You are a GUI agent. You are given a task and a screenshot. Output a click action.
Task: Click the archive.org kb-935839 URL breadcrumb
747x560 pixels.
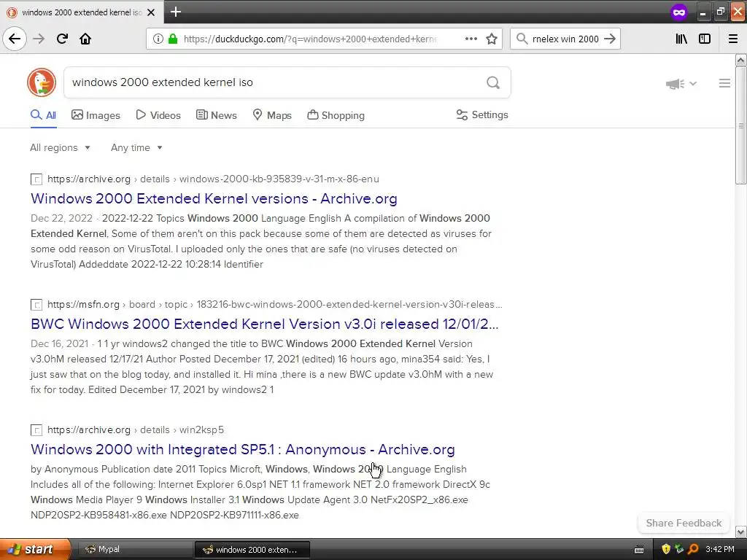pyautogui.click(x=213, y=179)
